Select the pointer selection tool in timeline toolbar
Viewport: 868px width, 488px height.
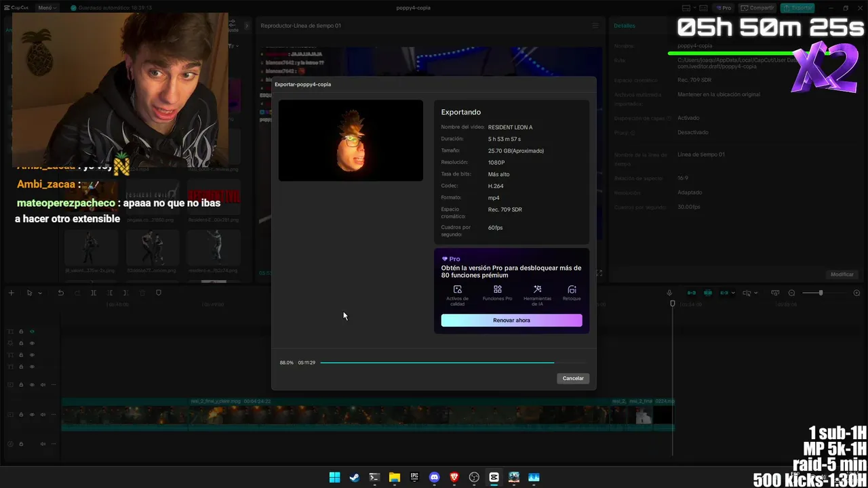[x=29, y=293]
